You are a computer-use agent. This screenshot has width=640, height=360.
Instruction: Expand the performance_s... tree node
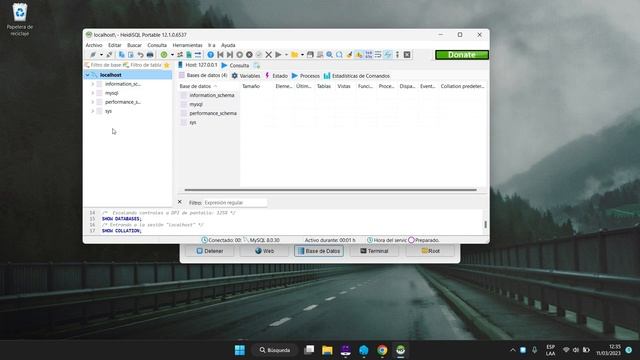[93, 102]
